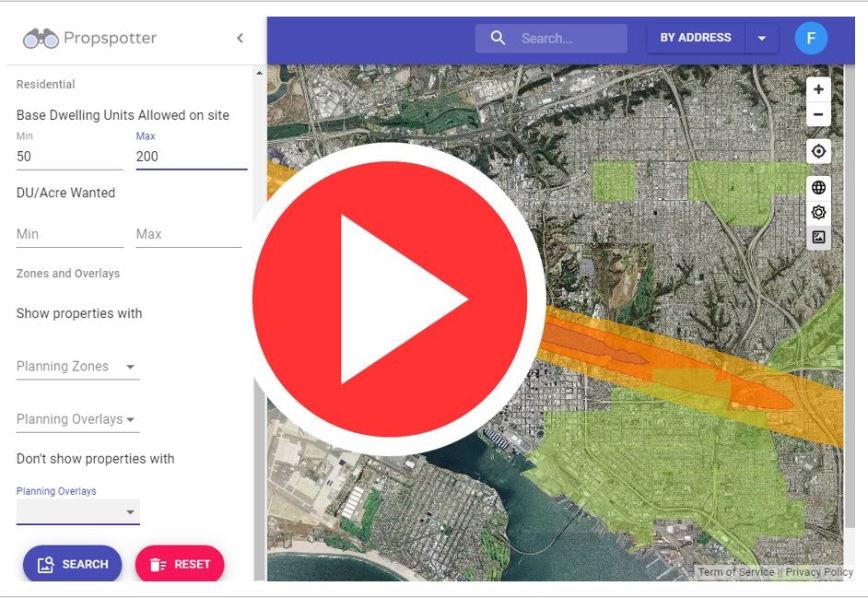The image size is (868, 598).
Task: Open the user avatar F menu
Action: tap(811, 38)
